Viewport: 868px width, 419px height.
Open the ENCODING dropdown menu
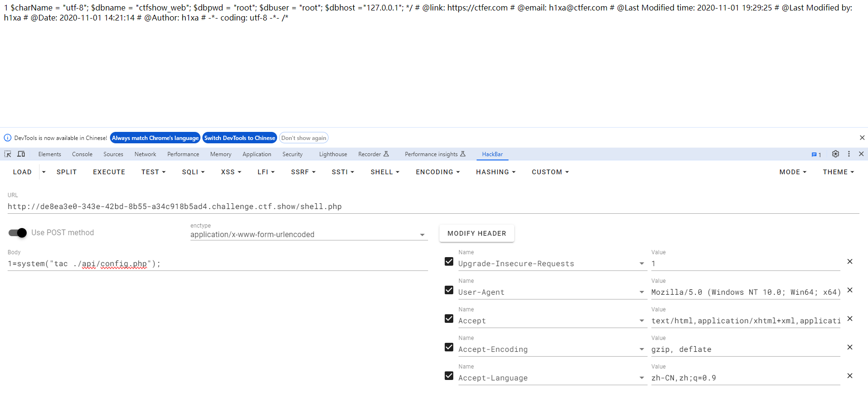click(x=438, y=172)
